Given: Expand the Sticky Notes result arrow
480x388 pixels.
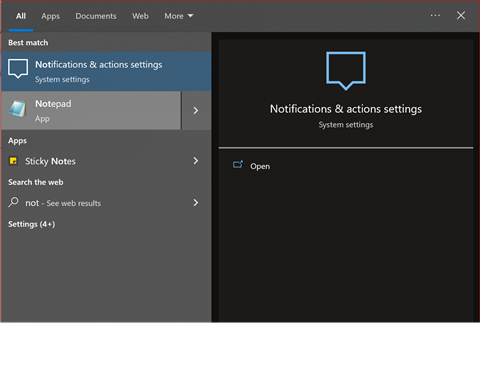Looking at the screenshot, I should click(196, 161).
